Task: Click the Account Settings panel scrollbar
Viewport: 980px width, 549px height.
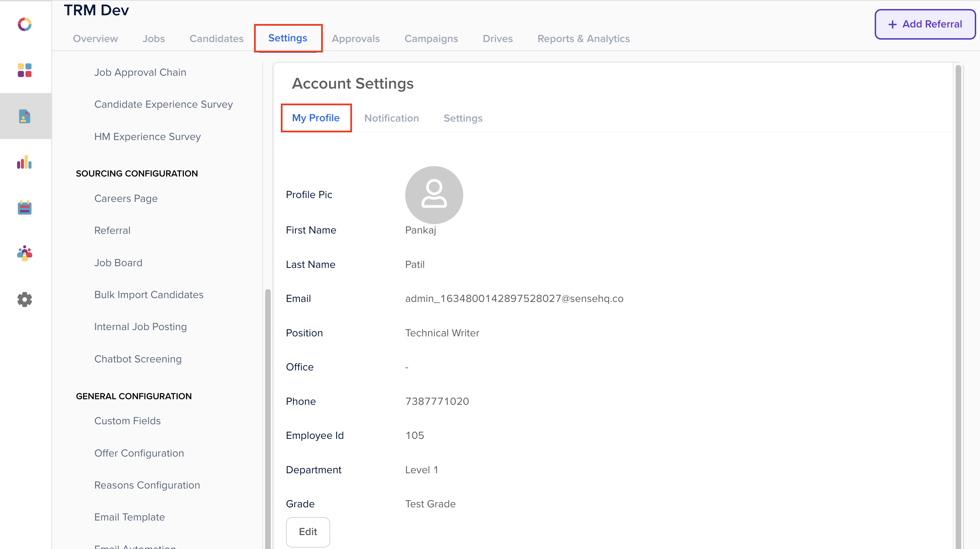Action: point(958,307)
